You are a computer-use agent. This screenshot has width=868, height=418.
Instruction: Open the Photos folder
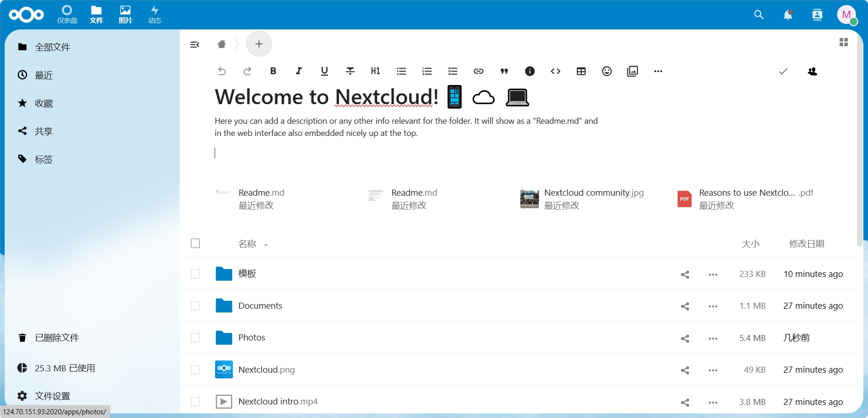[x=252, y=338]
